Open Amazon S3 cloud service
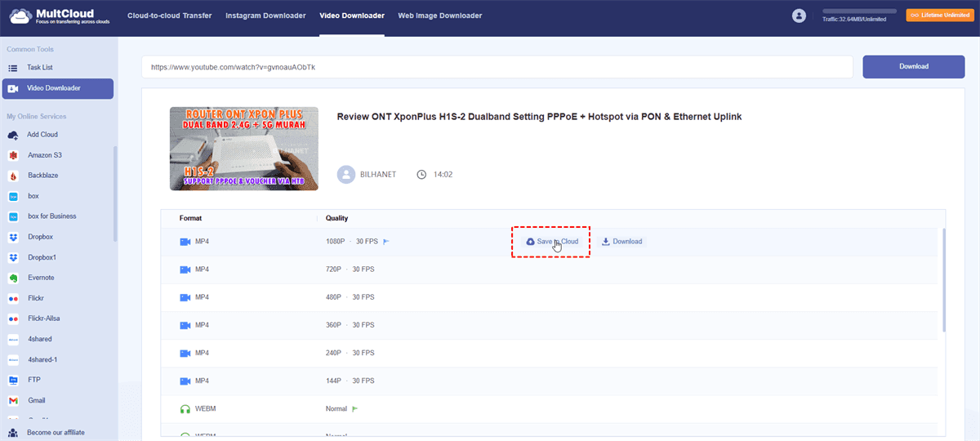The width and height of the screenshot is (980, 441). pyautogui.click(x=46, y=155)
